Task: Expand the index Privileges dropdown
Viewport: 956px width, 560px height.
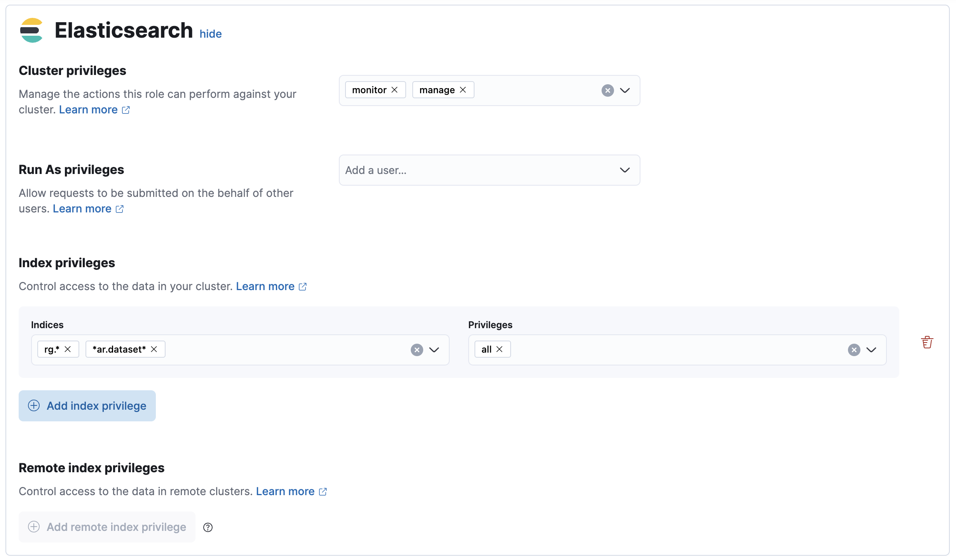Action: [871, 350]
